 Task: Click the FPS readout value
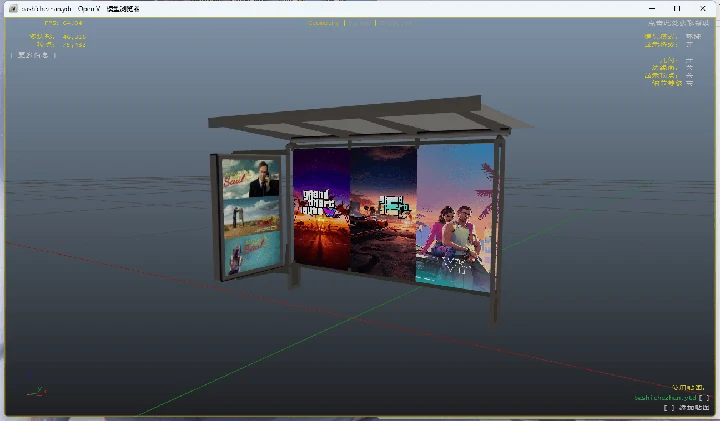pyautogui.click(x=73, y=22)
